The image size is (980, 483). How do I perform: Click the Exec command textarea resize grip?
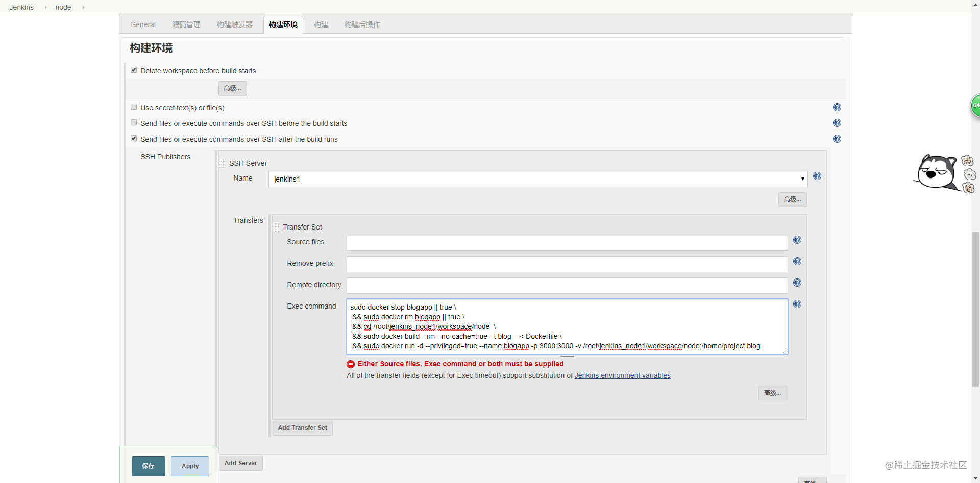coord(785,351)
